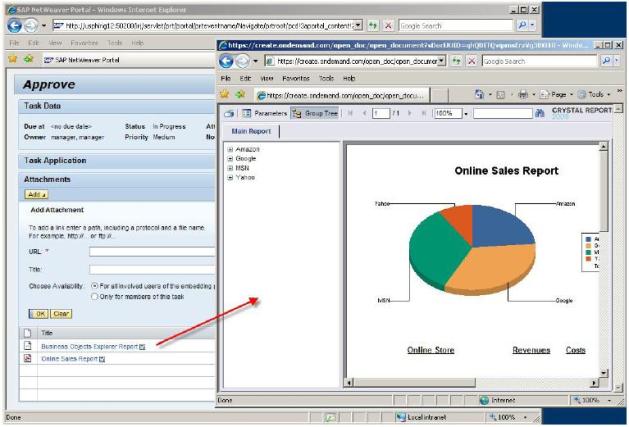The image size is (629, 427).
Task: Click Online Store heading link in report
Action: click(x=430, y=350)
